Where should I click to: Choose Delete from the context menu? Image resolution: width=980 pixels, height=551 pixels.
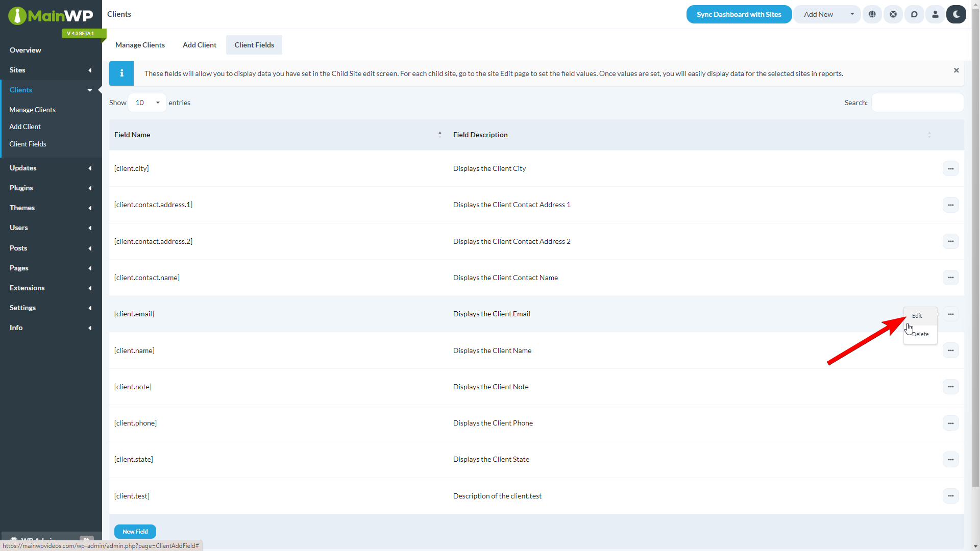coord(921,334)
